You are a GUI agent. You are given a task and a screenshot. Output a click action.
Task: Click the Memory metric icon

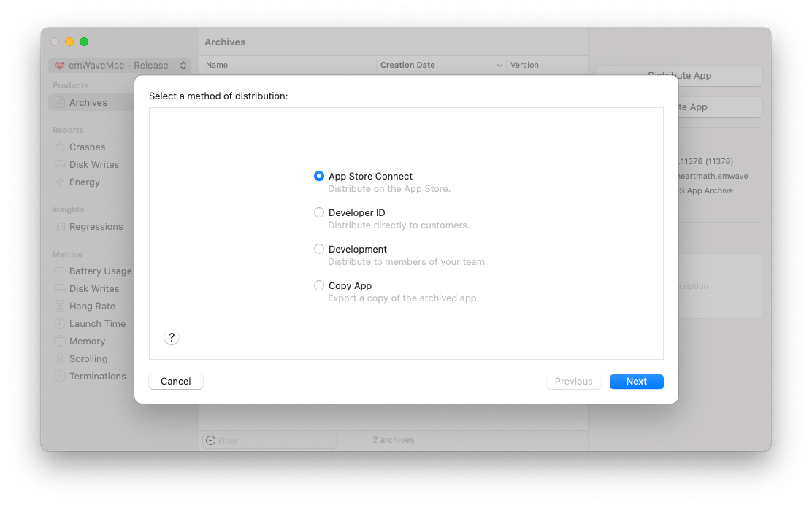pyautogui.click(x=60, y=342)
